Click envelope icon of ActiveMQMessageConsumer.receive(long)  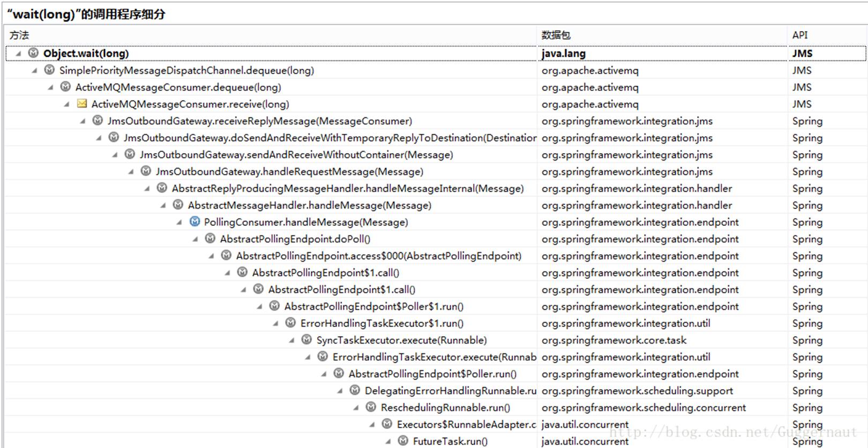pos(81,103)
